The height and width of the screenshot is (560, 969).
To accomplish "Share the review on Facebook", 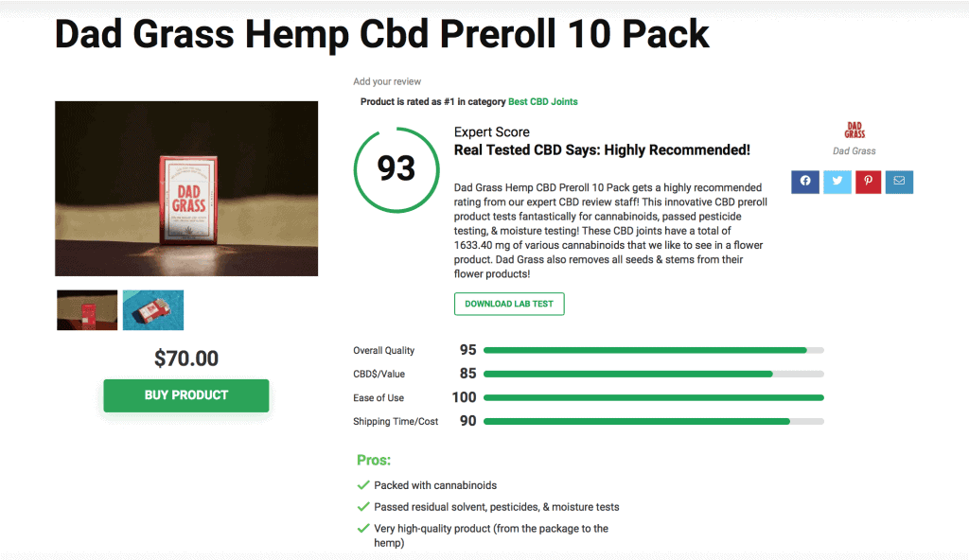I will tap(804, 181).
